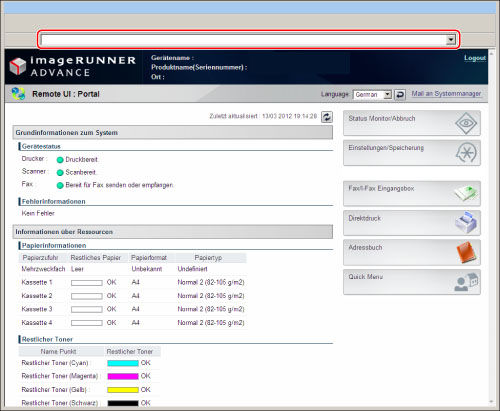Image resolution: width=500 pixels, height=411 pixels.
Task: Click the gear icon on Einstellungen/Speicherung
Action: [466, 153]
